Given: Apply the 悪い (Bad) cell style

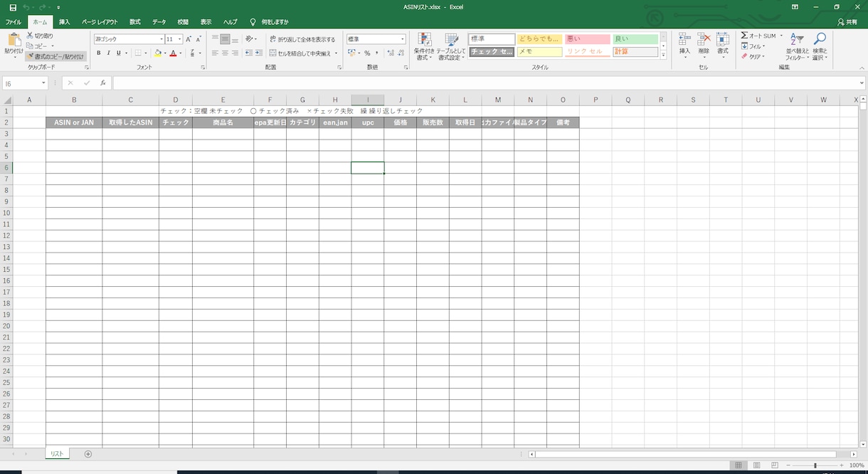Looking at the screenshot, I should point(588,39).
